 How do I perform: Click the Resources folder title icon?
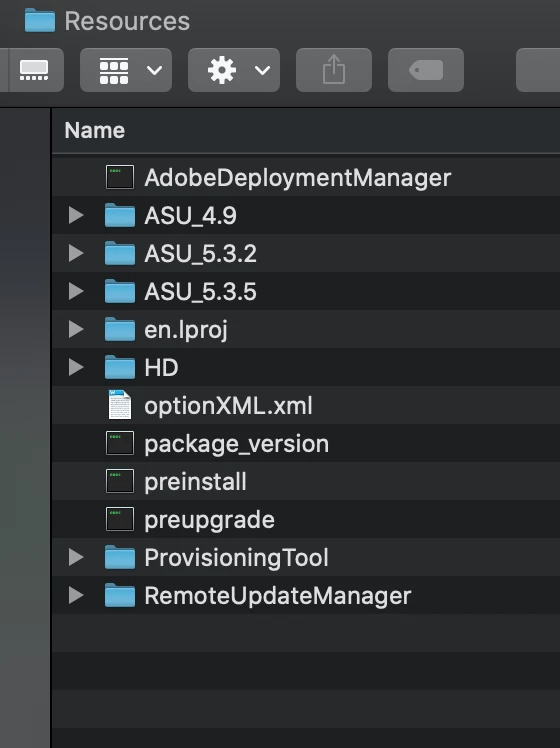40,21
